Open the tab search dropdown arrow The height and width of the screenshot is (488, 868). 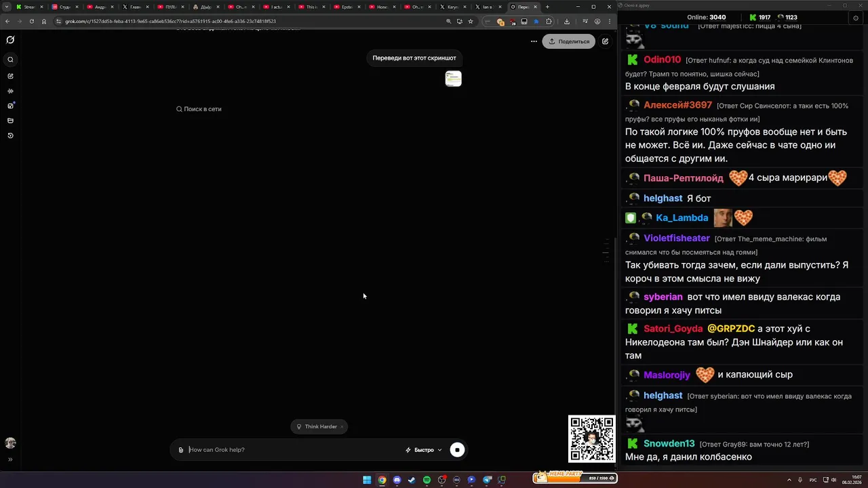click(7, 7)
